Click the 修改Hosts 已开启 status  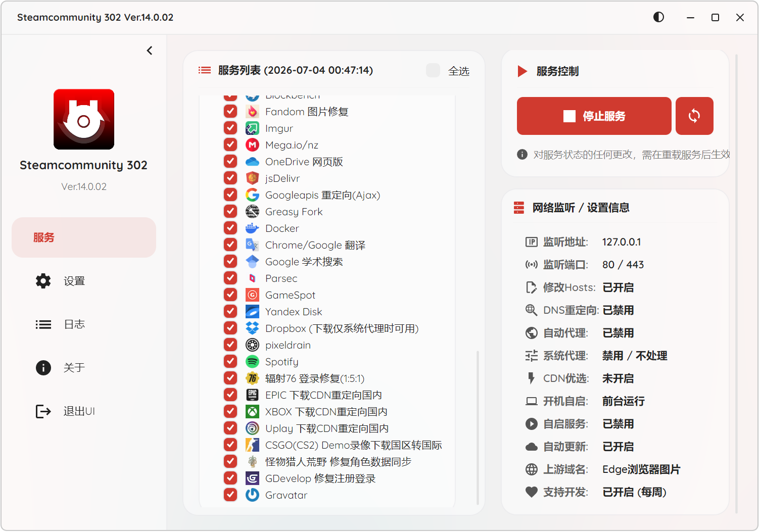click(618, 287)
